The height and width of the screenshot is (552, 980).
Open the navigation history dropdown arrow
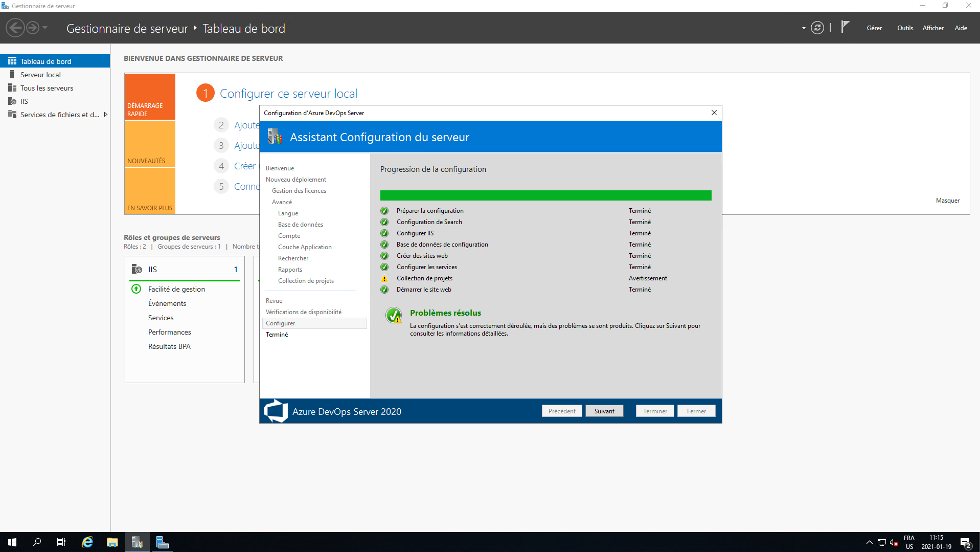pos(45,28)
